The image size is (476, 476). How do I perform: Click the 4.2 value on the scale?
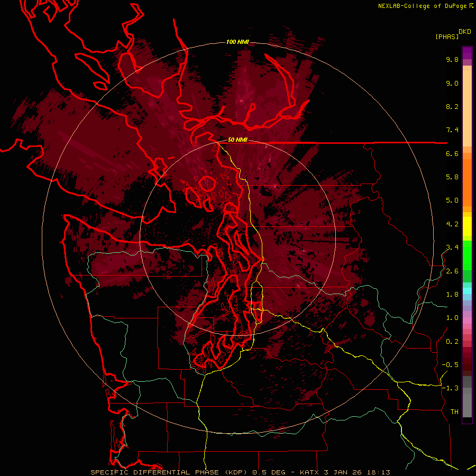452,224
